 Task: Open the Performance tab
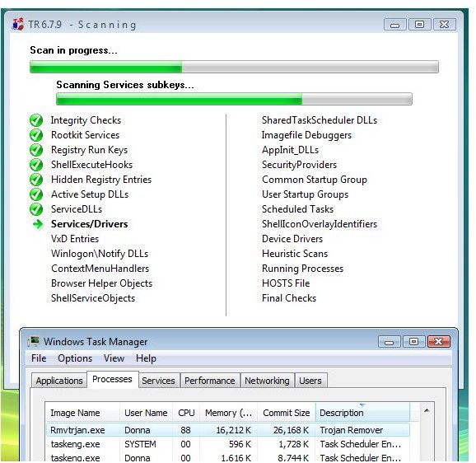210,381
